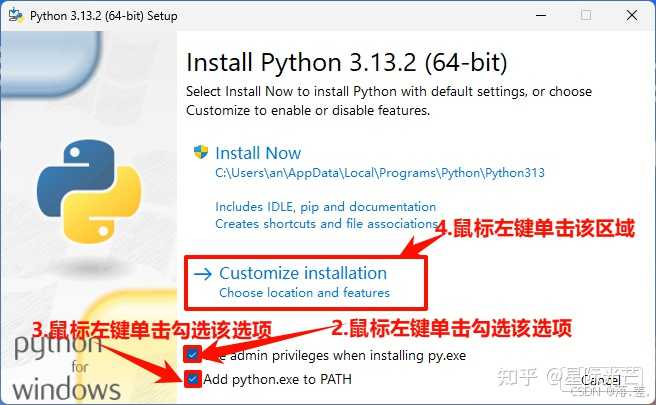Click the UAC shield icon beside Install Now
This screenshot has height=405, width=656.
(x=201, y=152)
